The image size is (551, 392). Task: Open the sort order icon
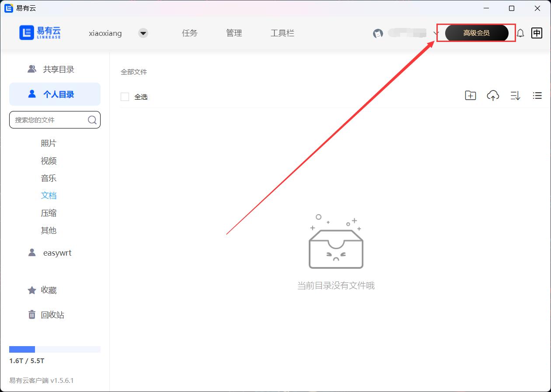pyautogui.click(x=515, y=96)
